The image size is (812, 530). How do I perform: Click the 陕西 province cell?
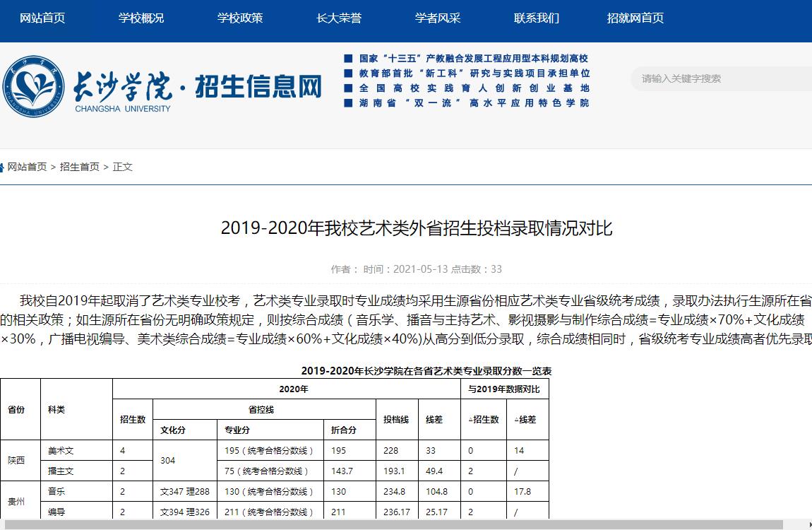click(x=20, y=461)
